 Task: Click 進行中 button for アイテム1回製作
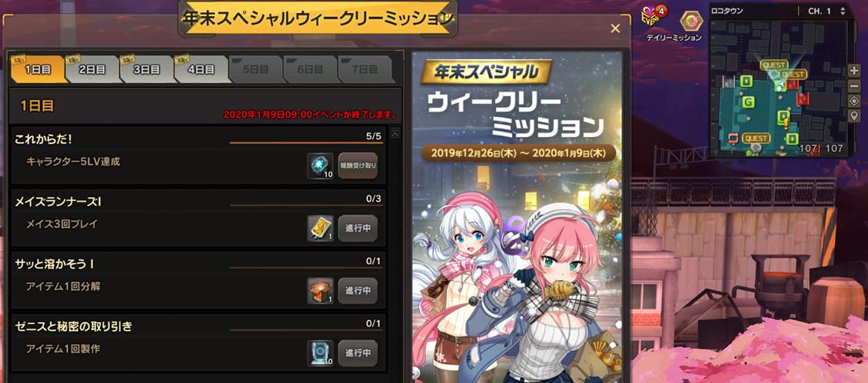[x=358, y=353]
